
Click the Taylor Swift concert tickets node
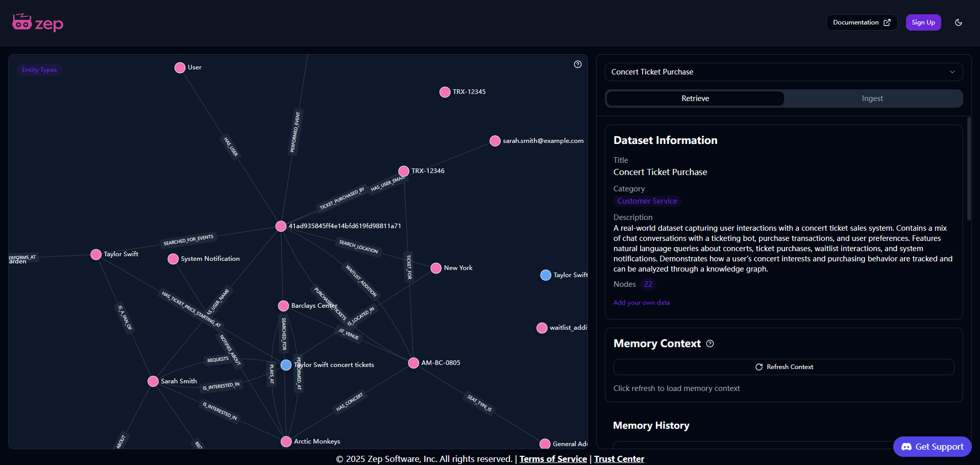[x=286, y=365]
